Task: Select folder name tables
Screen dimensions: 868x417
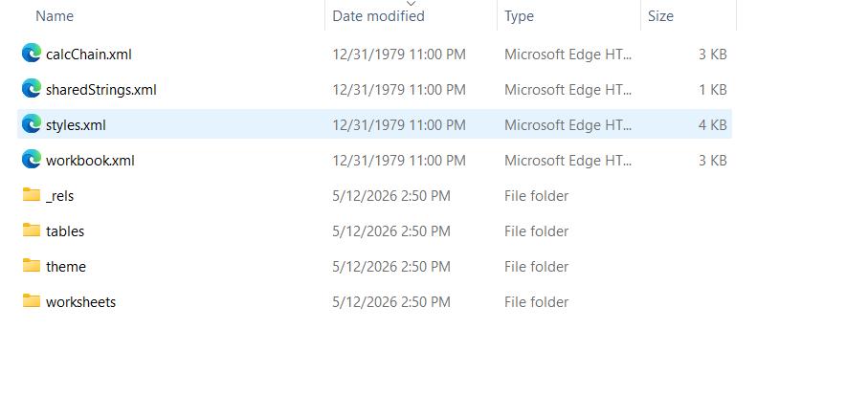Action: click(x=65, y=231)
